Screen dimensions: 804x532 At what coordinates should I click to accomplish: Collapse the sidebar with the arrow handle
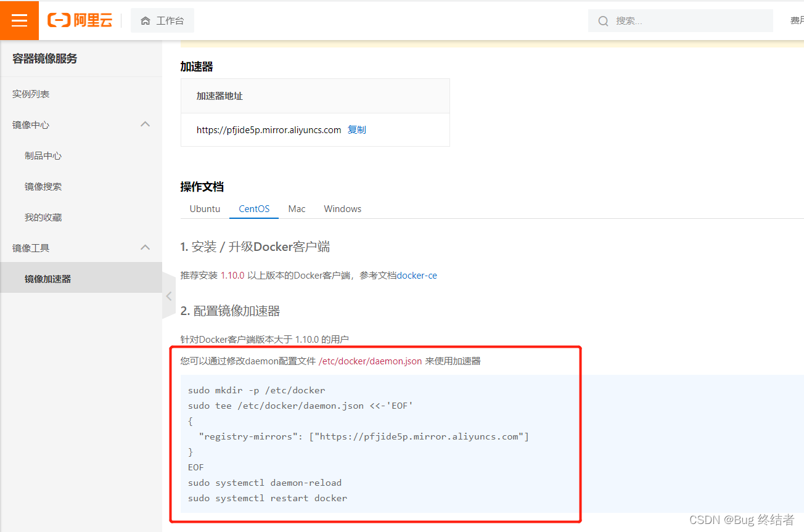[169, 296]
